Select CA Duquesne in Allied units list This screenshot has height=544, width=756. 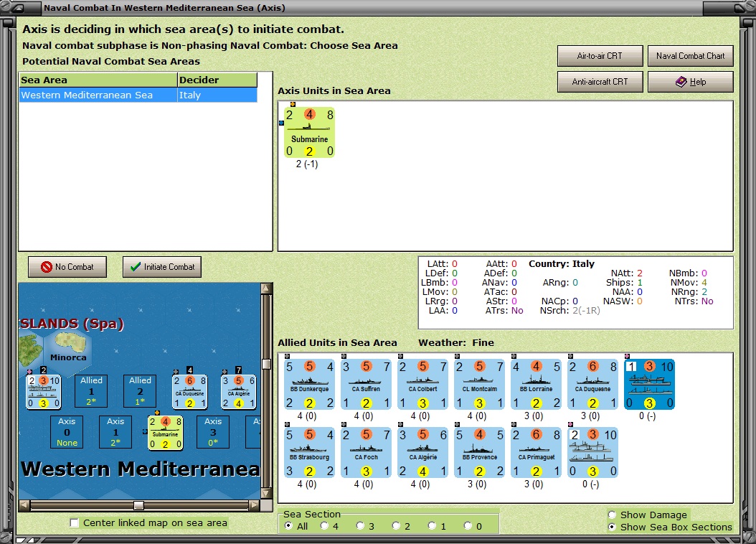592,385
